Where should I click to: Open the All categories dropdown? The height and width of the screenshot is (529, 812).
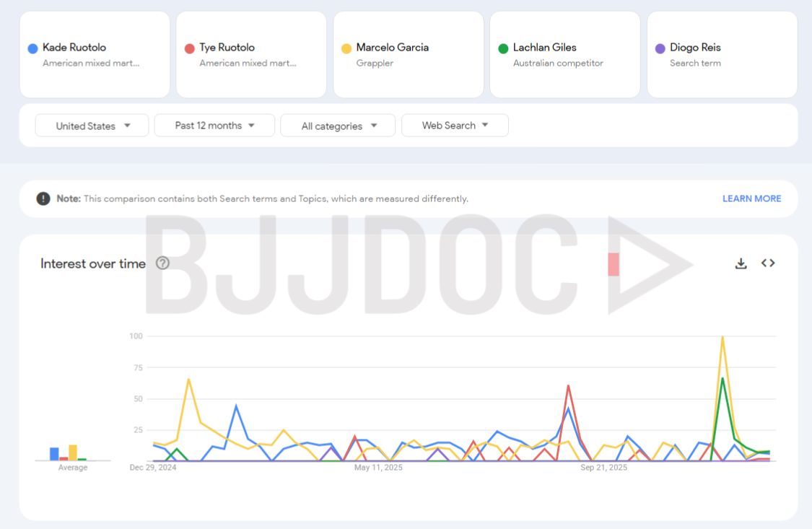338,126
